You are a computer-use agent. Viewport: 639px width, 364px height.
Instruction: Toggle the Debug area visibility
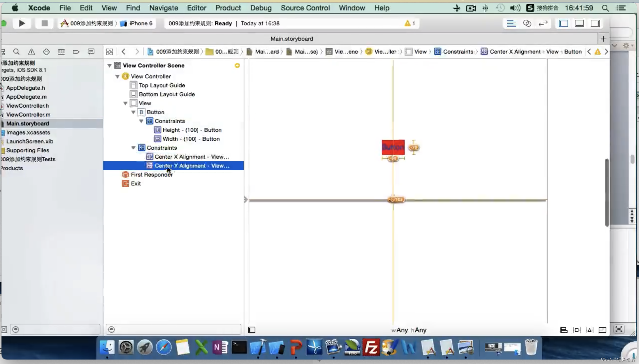[x=579, y=23]
